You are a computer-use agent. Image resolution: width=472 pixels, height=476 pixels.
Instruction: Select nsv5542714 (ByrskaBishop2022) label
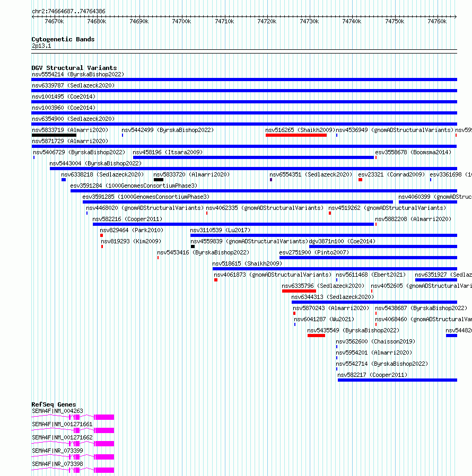coord(382,364)
